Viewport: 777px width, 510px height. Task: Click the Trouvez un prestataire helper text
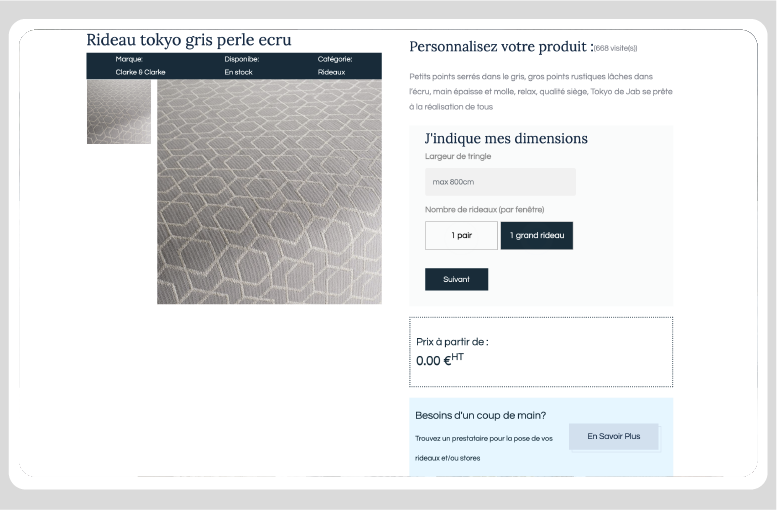pyautogui.click(x=484, y=448)
